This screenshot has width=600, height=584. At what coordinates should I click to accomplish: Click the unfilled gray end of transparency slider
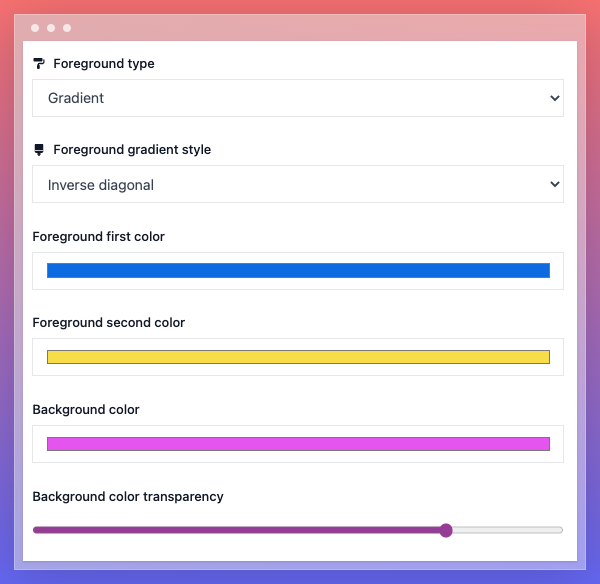[507, 530]
